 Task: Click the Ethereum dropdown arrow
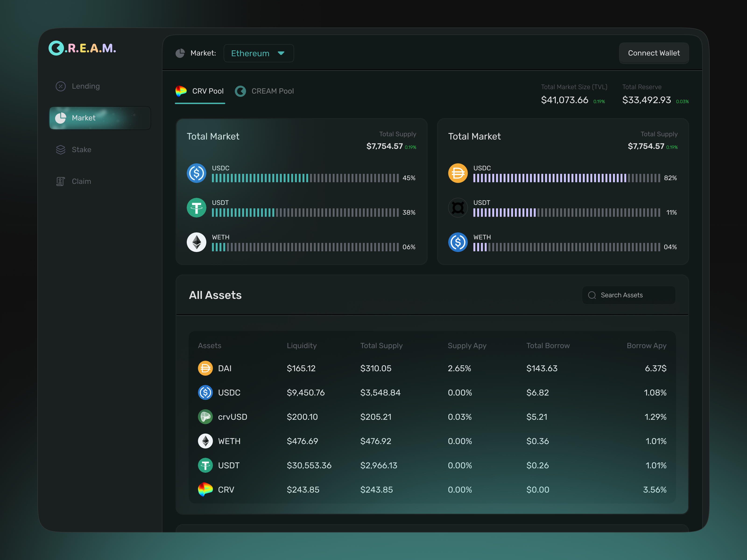coord(281,53)
